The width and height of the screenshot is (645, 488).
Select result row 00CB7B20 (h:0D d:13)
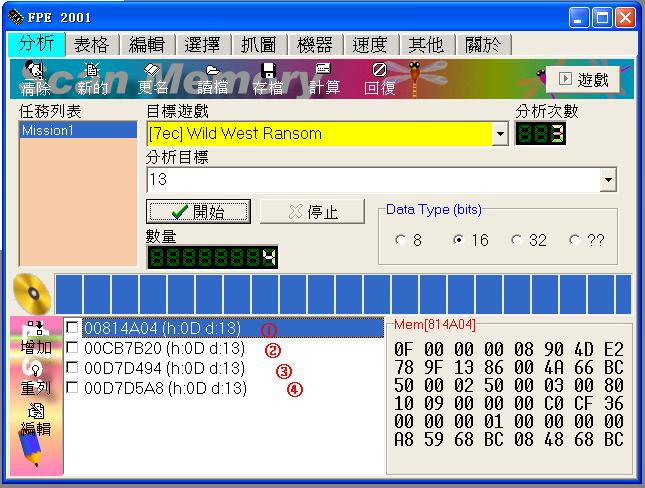tap(165, 348)
